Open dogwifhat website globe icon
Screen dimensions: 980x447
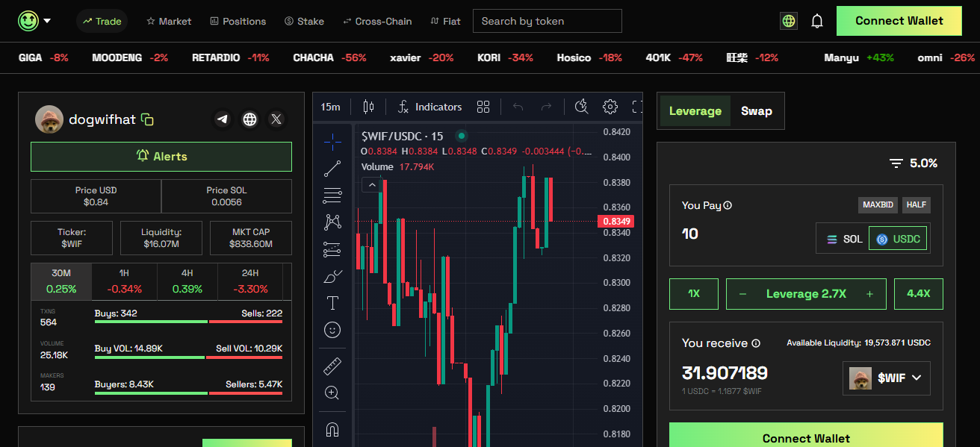[x=249, y=119]
